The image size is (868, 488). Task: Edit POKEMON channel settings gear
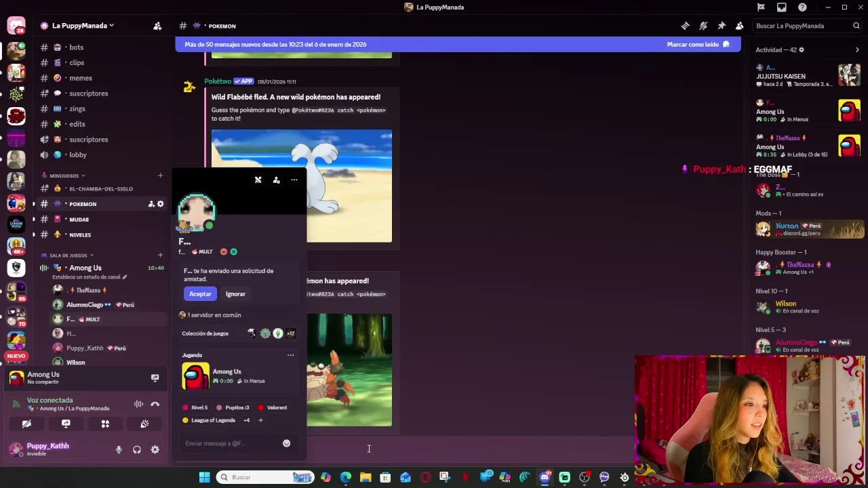pyautogui.click(x=161, y=204)
